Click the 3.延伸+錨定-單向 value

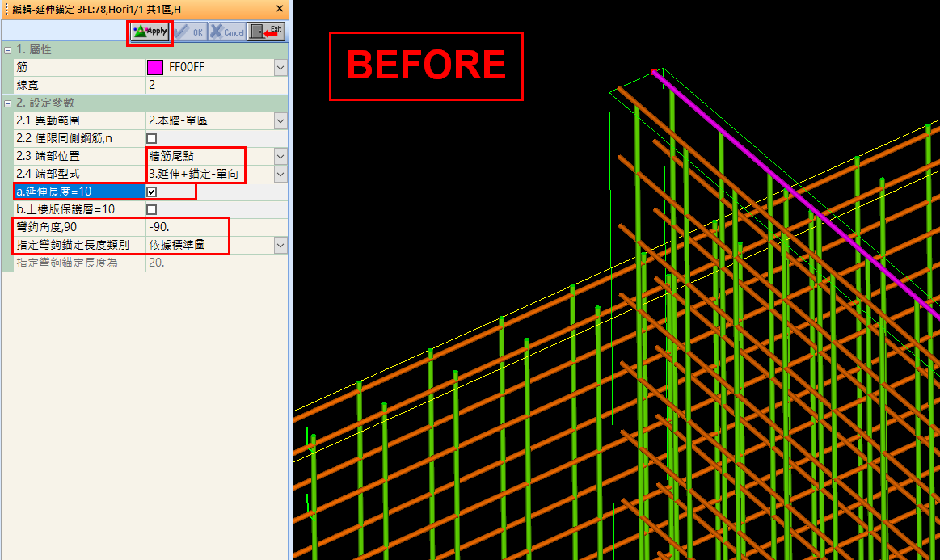pyautogui.click(x=194, y=174)
